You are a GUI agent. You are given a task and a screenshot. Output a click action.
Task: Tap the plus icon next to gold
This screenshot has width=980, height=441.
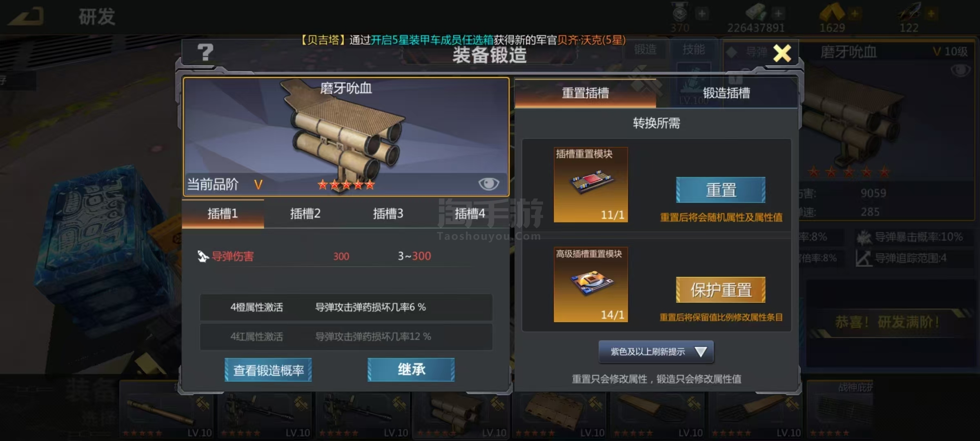point(854,13)
